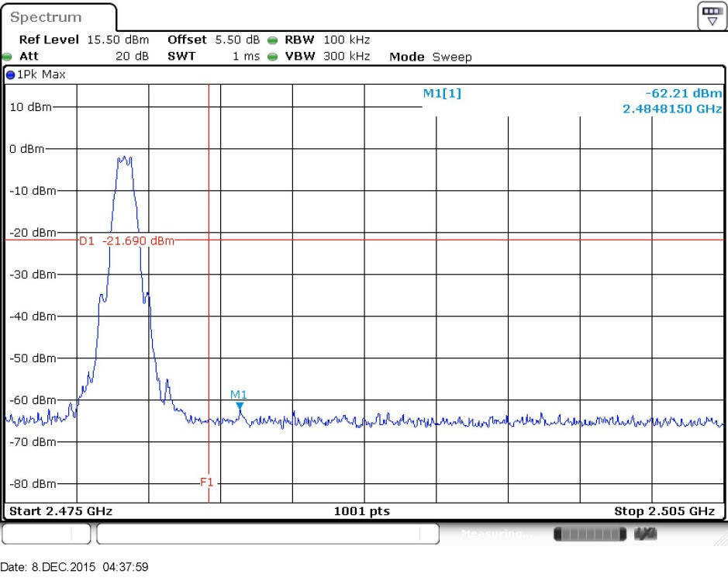
Task: Click the Mode Sweep setting
Action: [x=430, y=57]
